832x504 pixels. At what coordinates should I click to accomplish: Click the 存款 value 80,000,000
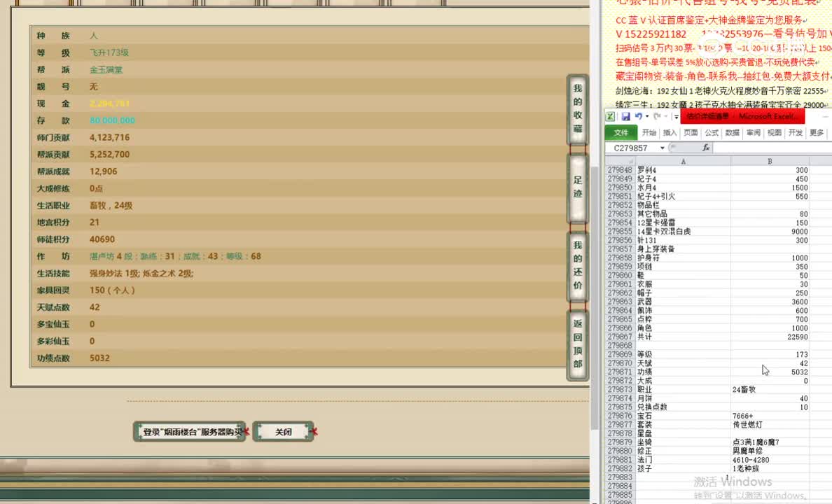pyautogui.click(x=112, y=120)
